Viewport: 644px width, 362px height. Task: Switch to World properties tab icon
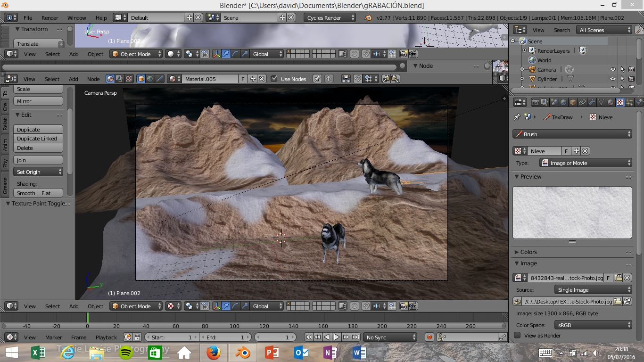click(563, 102)
